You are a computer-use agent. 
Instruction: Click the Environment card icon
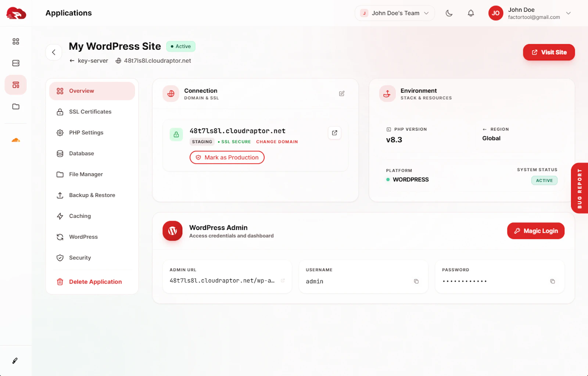(387, 93)
